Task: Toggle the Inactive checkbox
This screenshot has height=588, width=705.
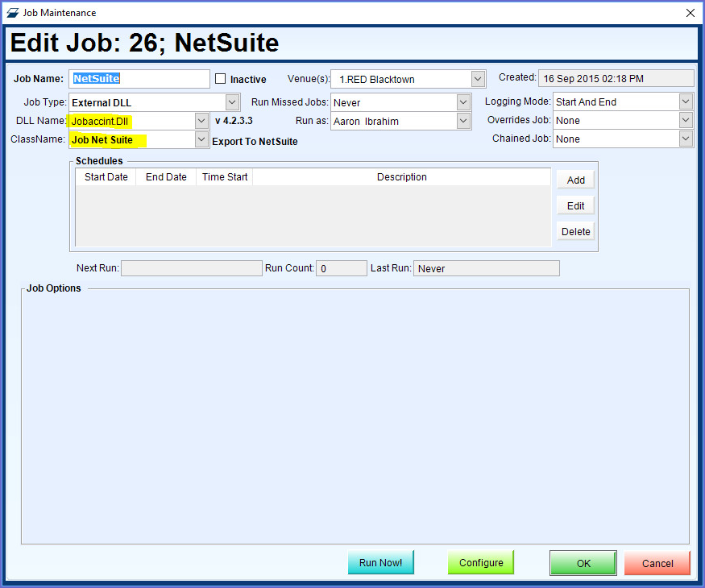Action: point(221,79)
